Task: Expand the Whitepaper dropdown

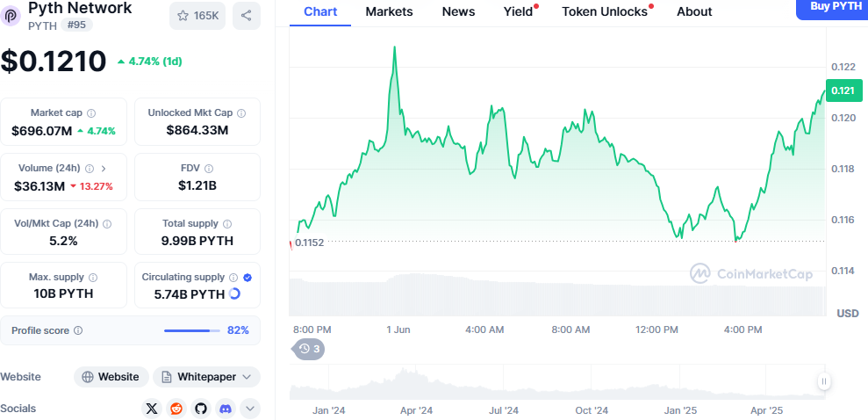Action: point(206,377)
